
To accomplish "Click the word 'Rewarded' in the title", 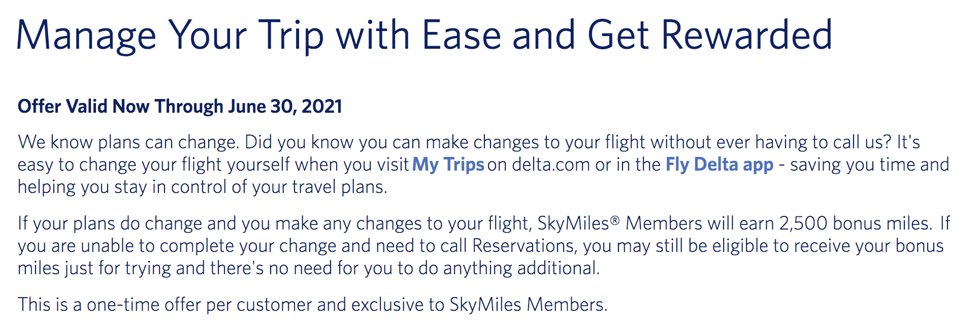I will click(x=747, y=35).
